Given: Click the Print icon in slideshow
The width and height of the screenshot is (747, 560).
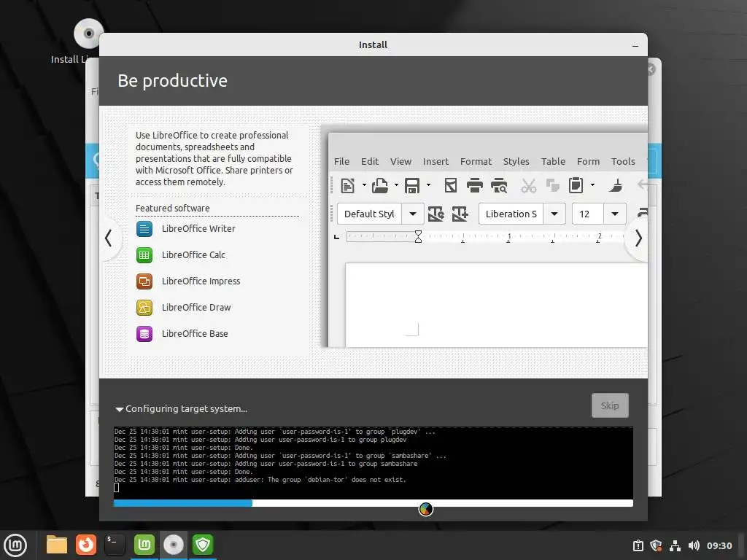Looking at the screenshot, I should (x=474, y=185).
